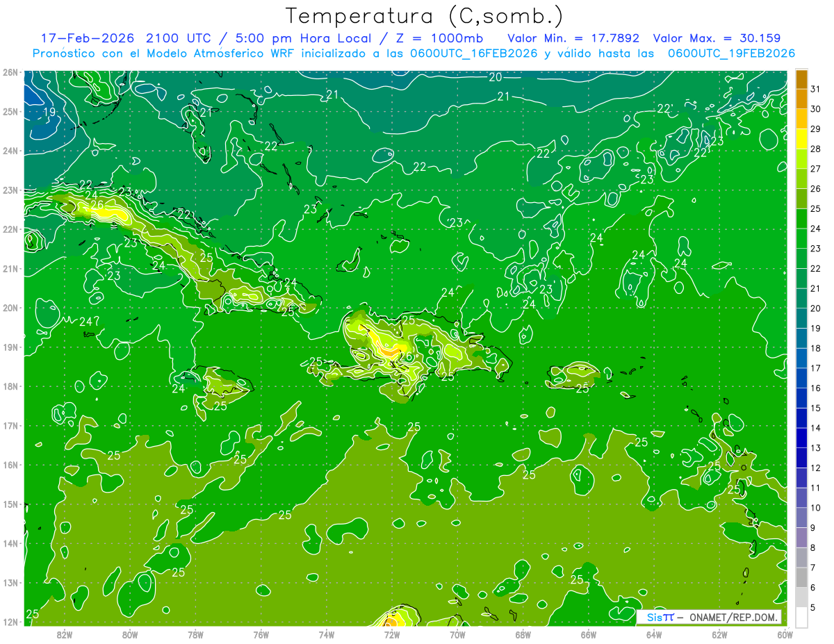Select the date text '17-Feb-2026'
The height and width of the screenshot is (644, 834).
87,38
